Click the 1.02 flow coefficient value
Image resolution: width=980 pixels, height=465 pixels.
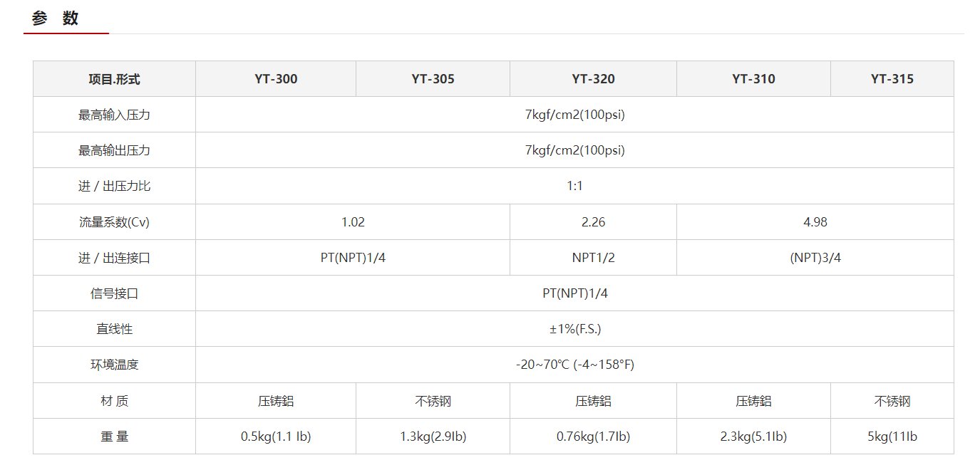[x=353, y=222]
